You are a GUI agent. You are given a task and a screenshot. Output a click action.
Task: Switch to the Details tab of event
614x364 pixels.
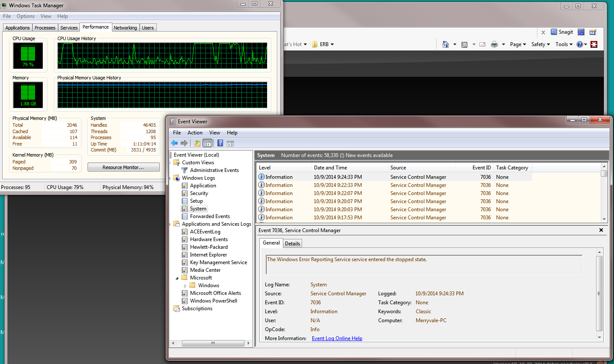[x=292, y=244]
